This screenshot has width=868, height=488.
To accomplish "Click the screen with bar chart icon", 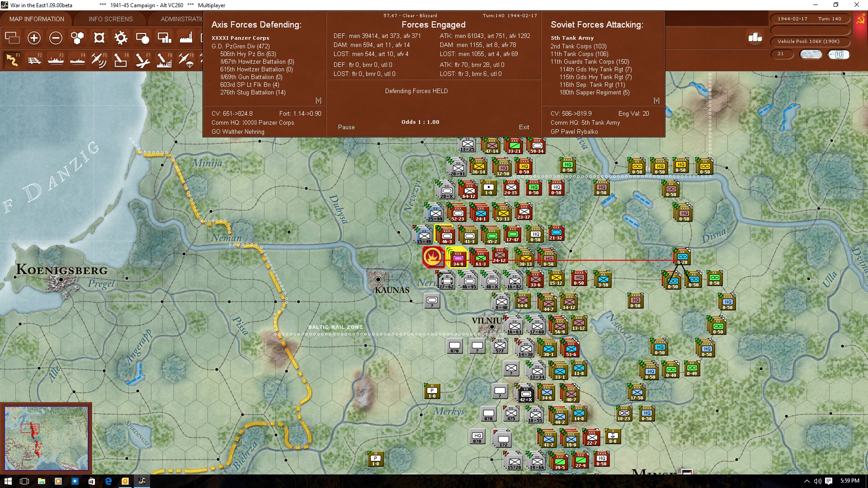I will pos(164,38).
